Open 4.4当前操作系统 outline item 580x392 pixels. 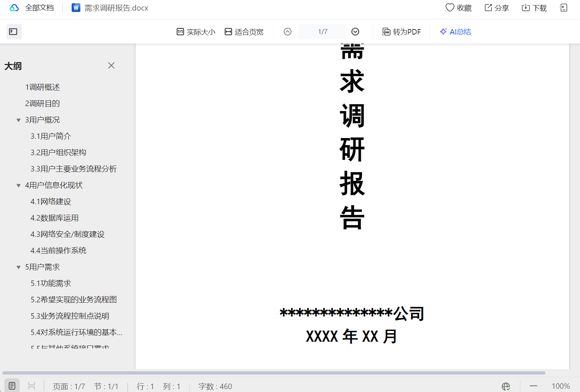(x=59, y=251)
